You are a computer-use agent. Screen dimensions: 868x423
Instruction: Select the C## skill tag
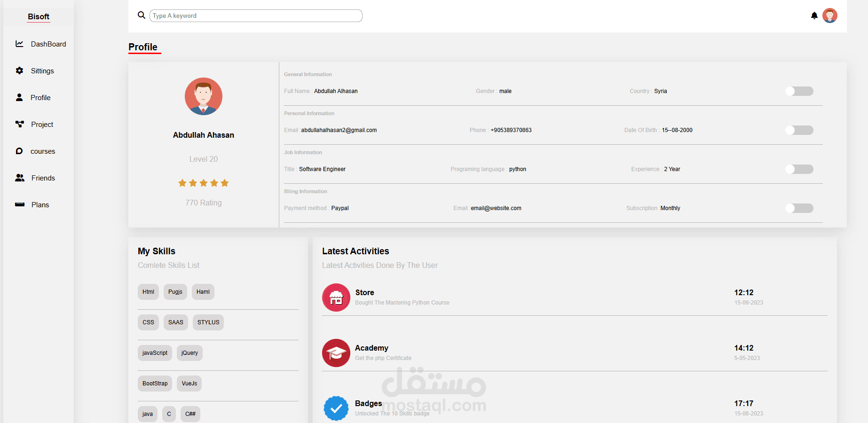click(190, 414)
